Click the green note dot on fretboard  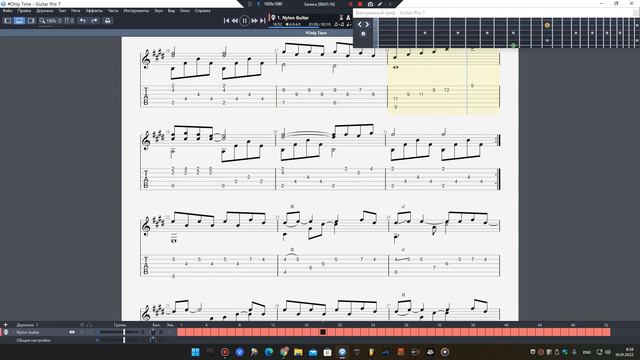pyautogui.click(x=513, y=45)
